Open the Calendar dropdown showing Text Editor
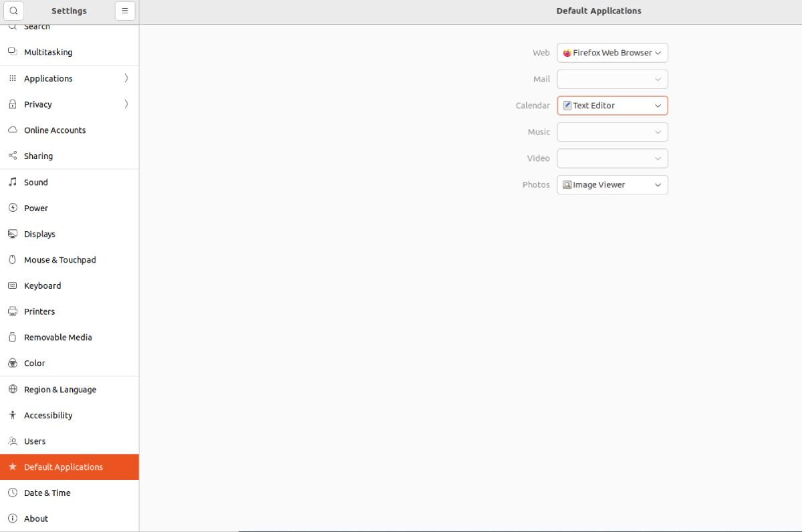 click(612, 106)
